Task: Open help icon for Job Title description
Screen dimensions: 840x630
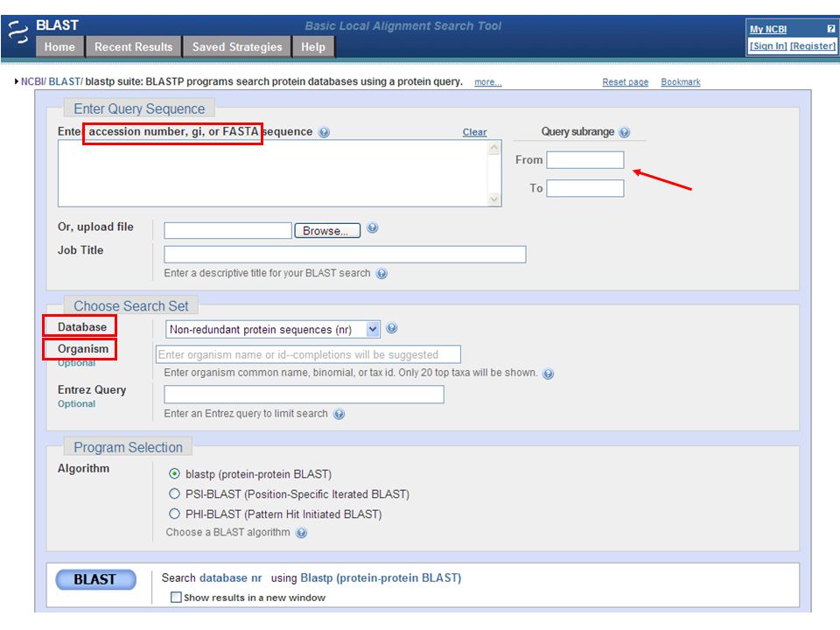Action: (x=381, y=274)
